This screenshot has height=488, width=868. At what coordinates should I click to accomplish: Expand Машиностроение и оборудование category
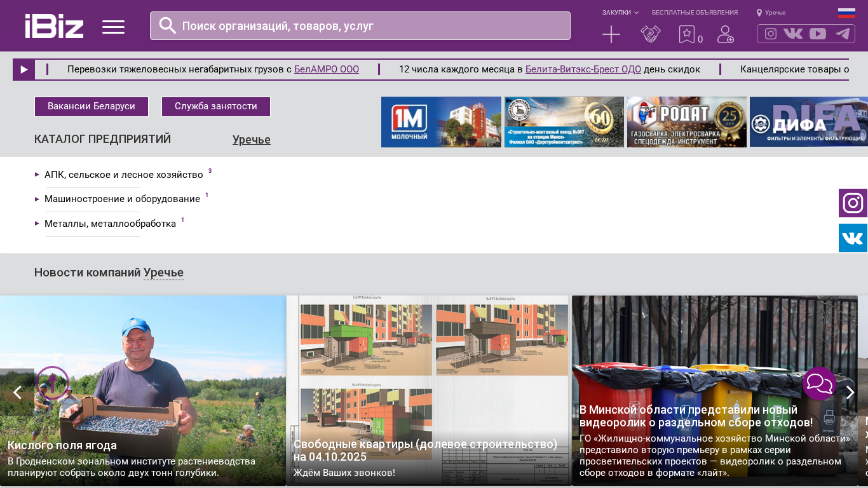(122, 199)
